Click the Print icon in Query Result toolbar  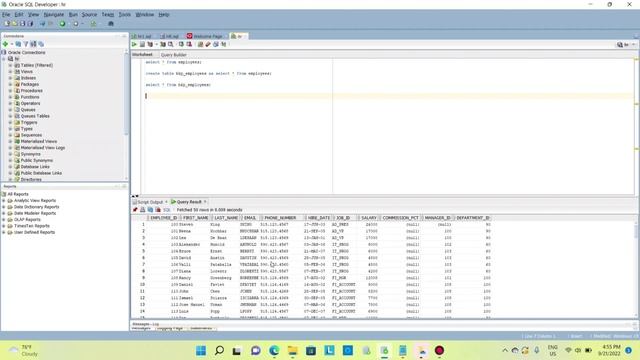pyautogui.click(x=142, y=210)
